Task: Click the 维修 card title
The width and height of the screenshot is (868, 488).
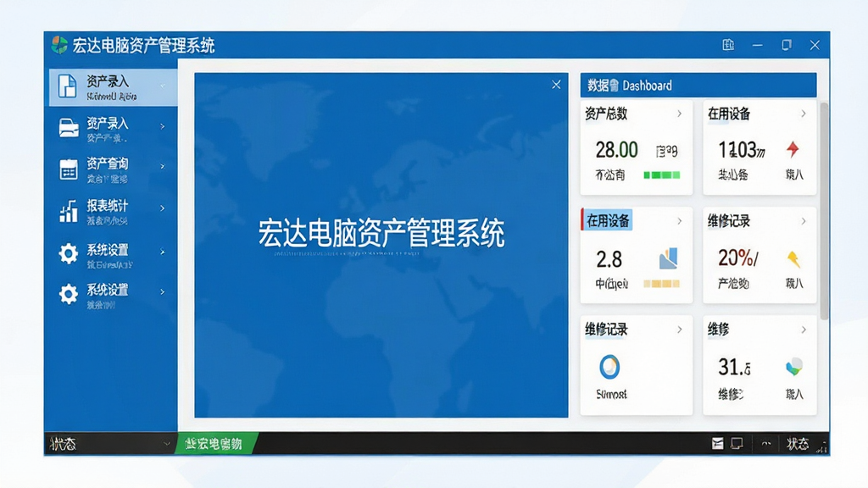Action: tap(719, 330)
